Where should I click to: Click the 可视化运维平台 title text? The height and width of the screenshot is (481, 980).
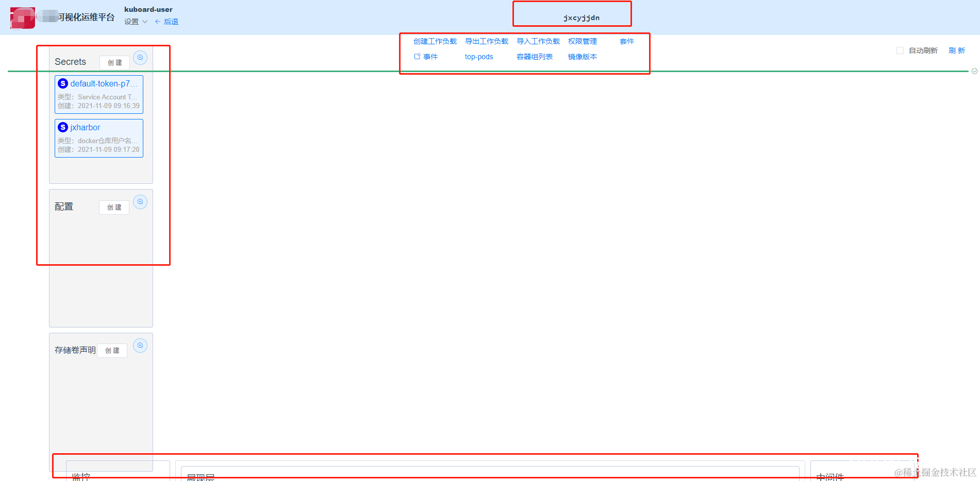pyautogui.click(x=86, y=17)
